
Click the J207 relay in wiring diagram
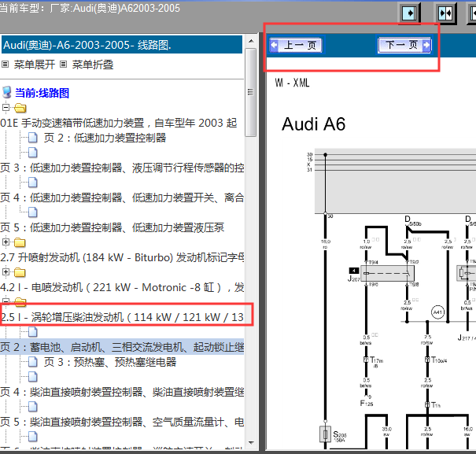coord(387,273)
